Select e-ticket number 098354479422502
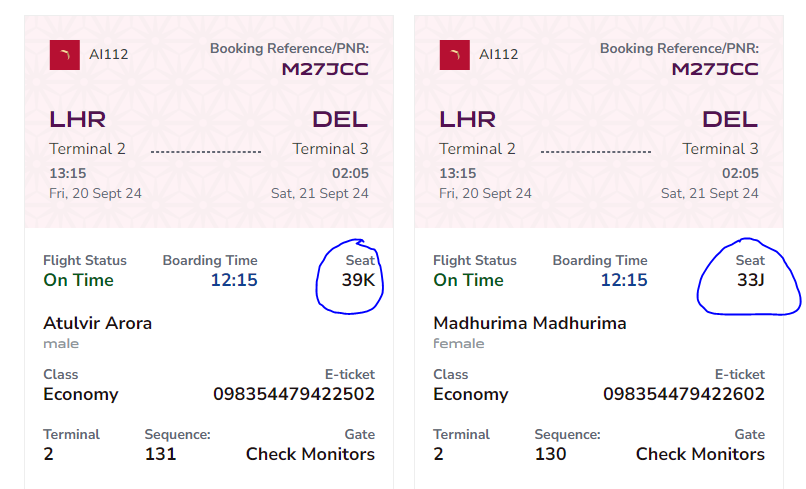 pos(294,394)
